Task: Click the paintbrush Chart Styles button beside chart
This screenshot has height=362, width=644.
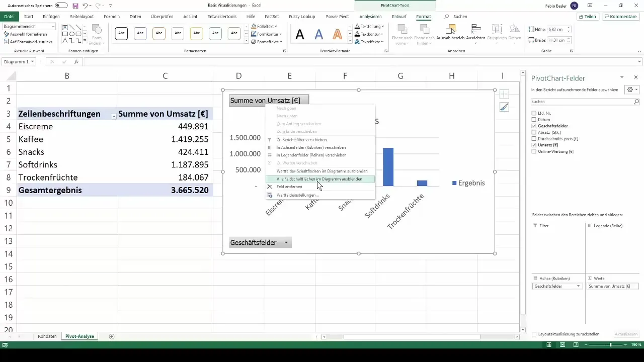Action: click(504, 107)
